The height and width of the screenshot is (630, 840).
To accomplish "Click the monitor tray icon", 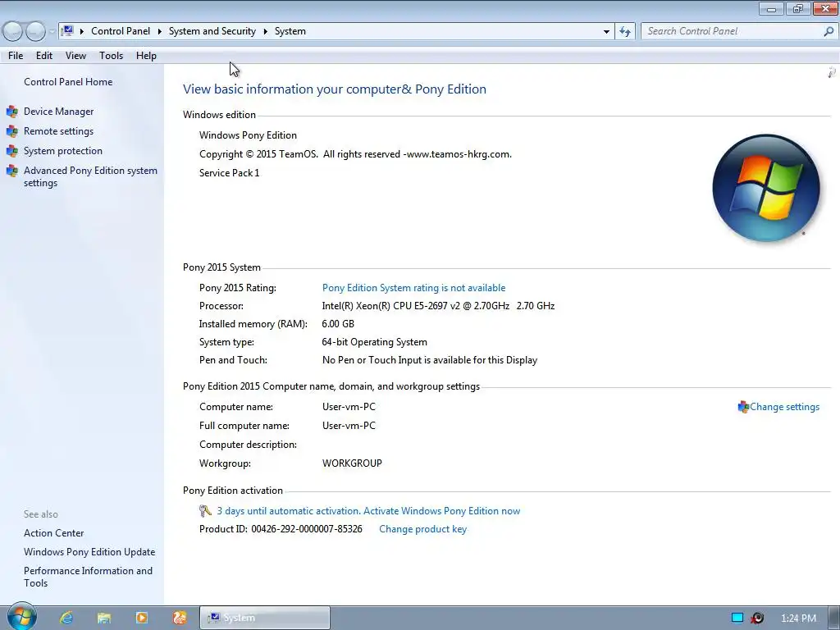I will 737,618.
